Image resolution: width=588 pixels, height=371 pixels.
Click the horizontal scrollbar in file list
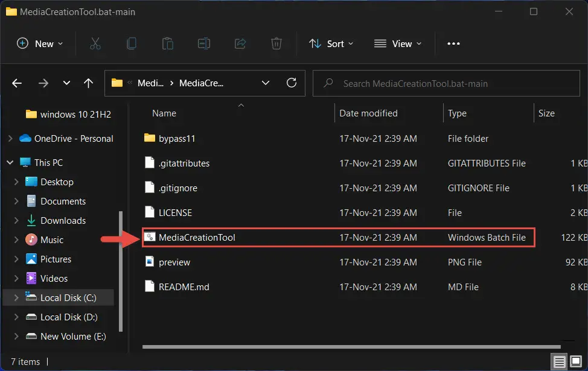click(x=351, y=347)
